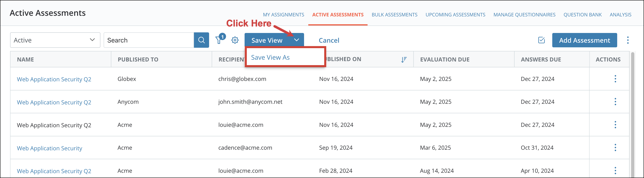
Task: Switch to the Bulk Assessments tab
Action: (x=394, y=15)
